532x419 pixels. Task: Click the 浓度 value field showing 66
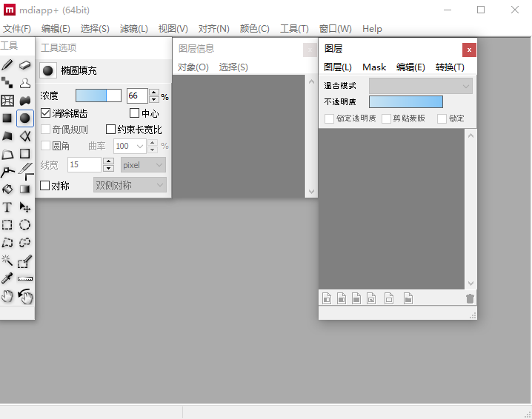(137, 95)
